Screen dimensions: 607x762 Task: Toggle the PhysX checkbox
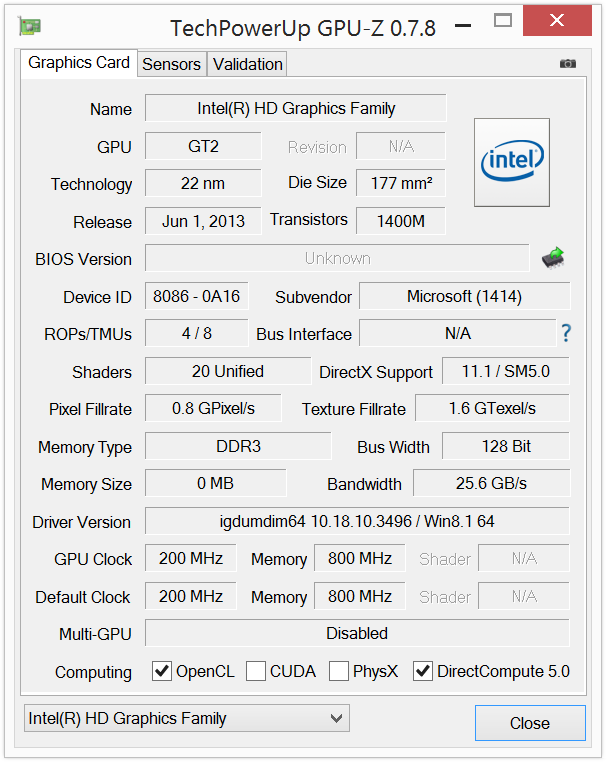[x=339, y=671]
